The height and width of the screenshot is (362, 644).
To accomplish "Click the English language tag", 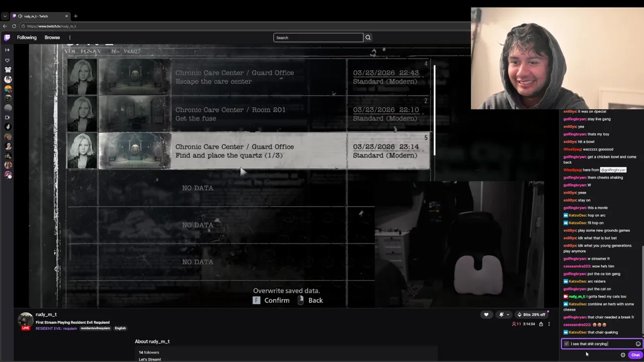I will point(120,328).
